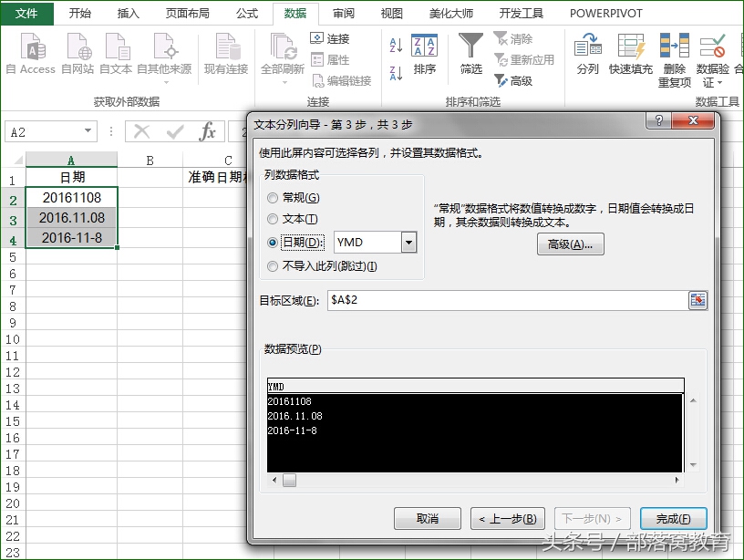Select the 不导入此列(跳过) radio button
Viewport: 744px width, 560px height.
(273, 266)
